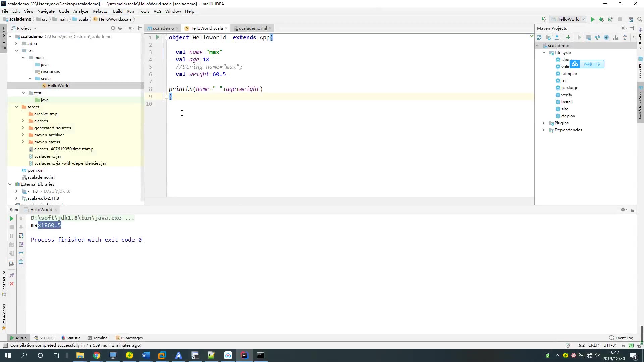Toggle skip tests mode lightning icon
Image resolution: width=644 pixels, height=362 pixels.
coord(606,38)
